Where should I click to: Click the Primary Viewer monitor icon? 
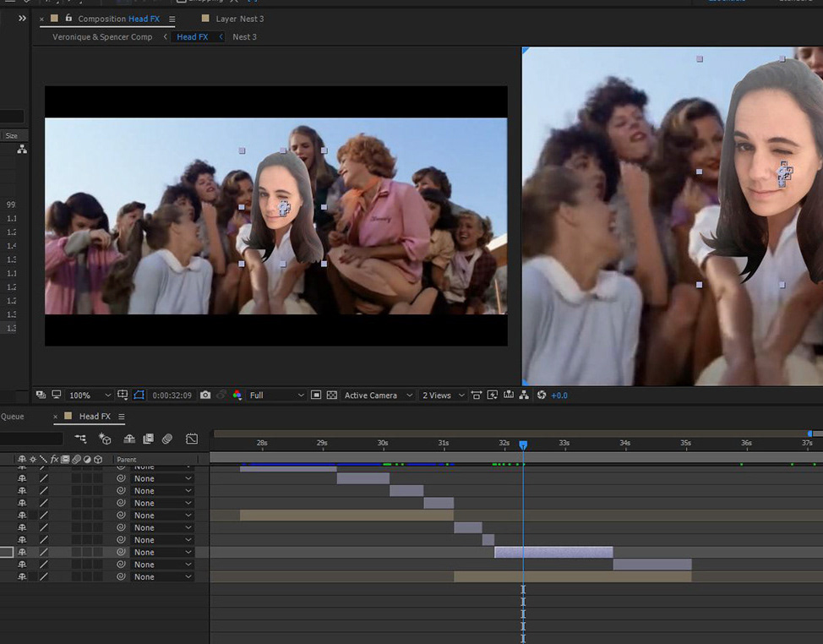click(x=56, y=395)
